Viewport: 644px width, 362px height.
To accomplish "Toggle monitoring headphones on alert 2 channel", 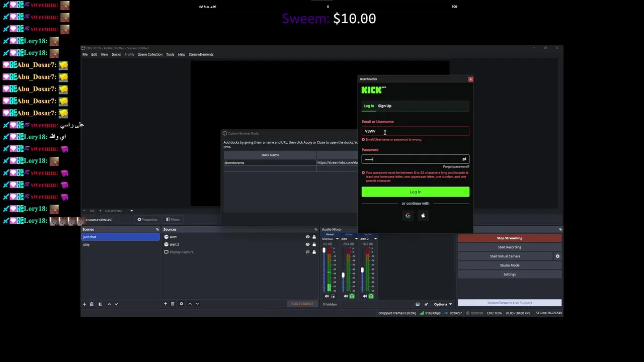I will pos(371,296).
